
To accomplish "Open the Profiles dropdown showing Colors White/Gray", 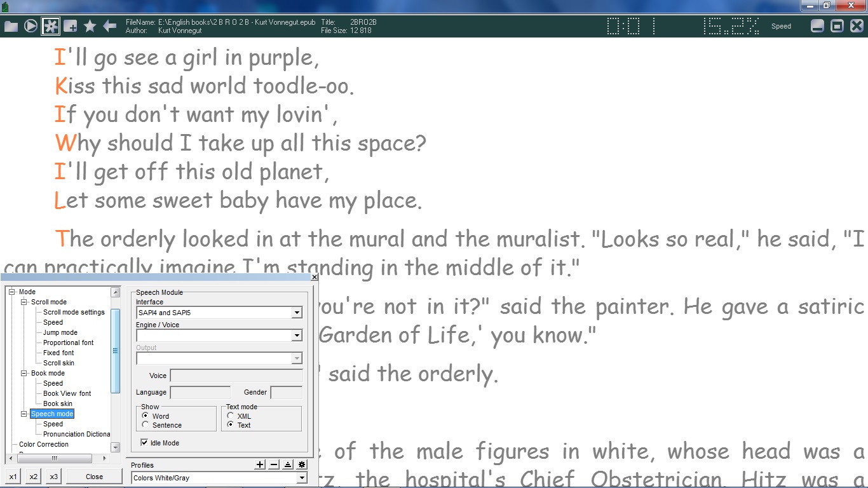I will tap(302, 478).
